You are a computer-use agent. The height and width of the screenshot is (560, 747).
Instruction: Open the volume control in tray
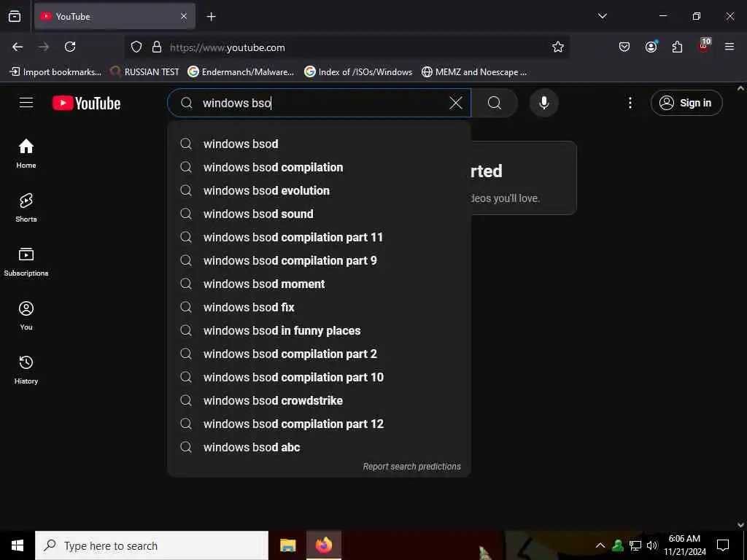coord(652,545)
